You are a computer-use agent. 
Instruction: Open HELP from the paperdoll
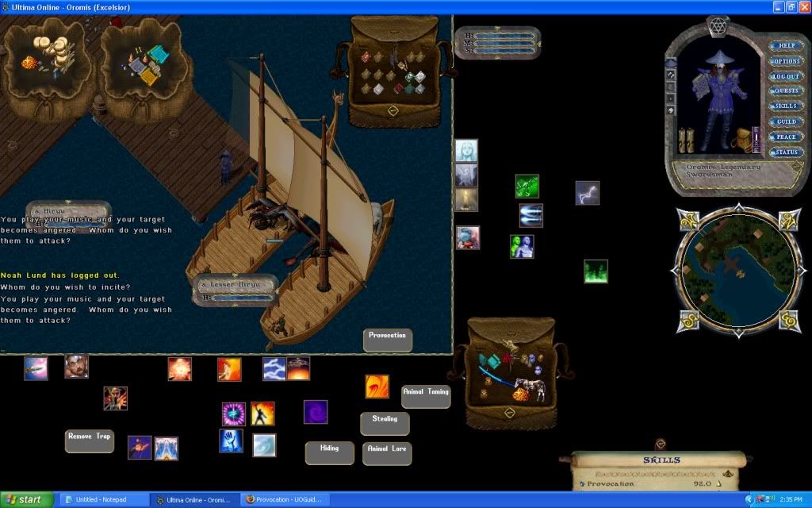(786, 45)
